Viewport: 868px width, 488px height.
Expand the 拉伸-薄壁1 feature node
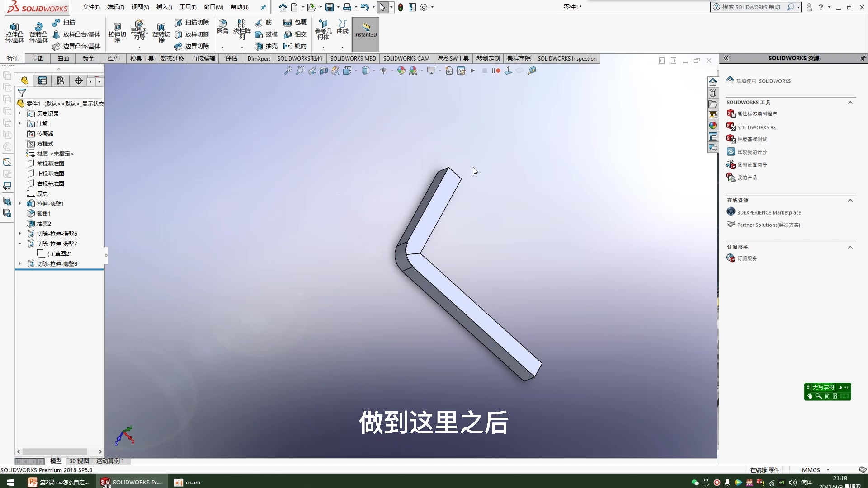click(20, 204)
